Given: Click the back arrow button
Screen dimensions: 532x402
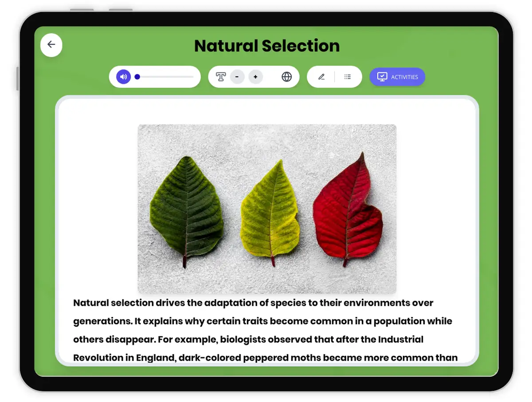Looking at the screenshot, I should [51, 45].
